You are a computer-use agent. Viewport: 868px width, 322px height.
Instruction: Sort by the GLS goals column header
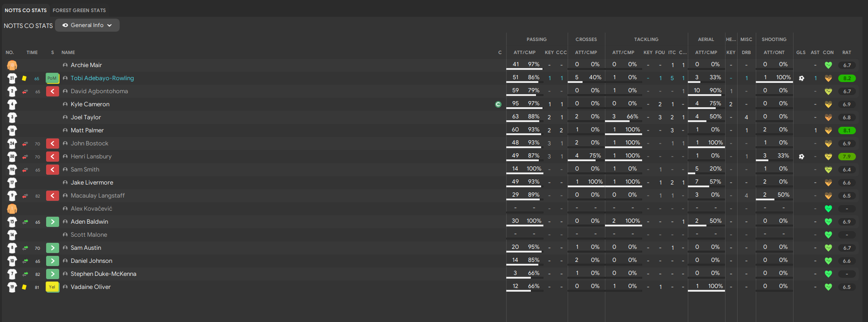(x=801, y=53)
